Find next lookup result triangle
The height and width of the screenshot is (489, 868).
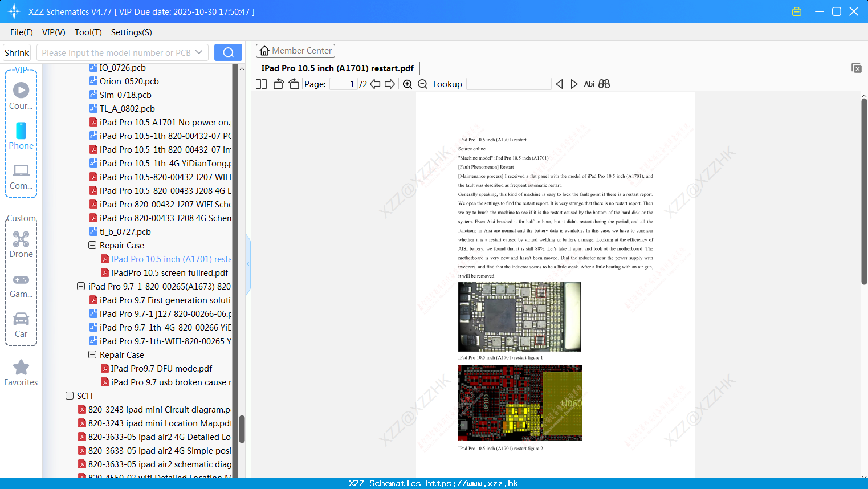574,84
